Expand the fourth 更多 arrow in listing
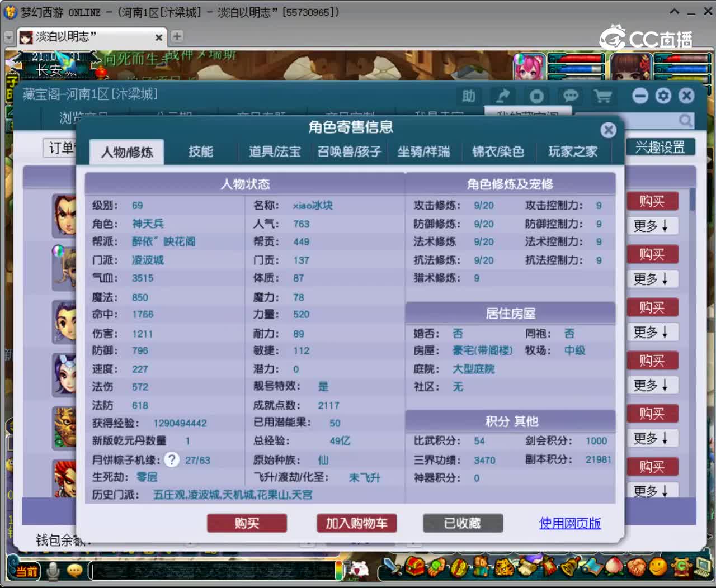The width and height of the screenshot is (716, 588). click(652, 385)
